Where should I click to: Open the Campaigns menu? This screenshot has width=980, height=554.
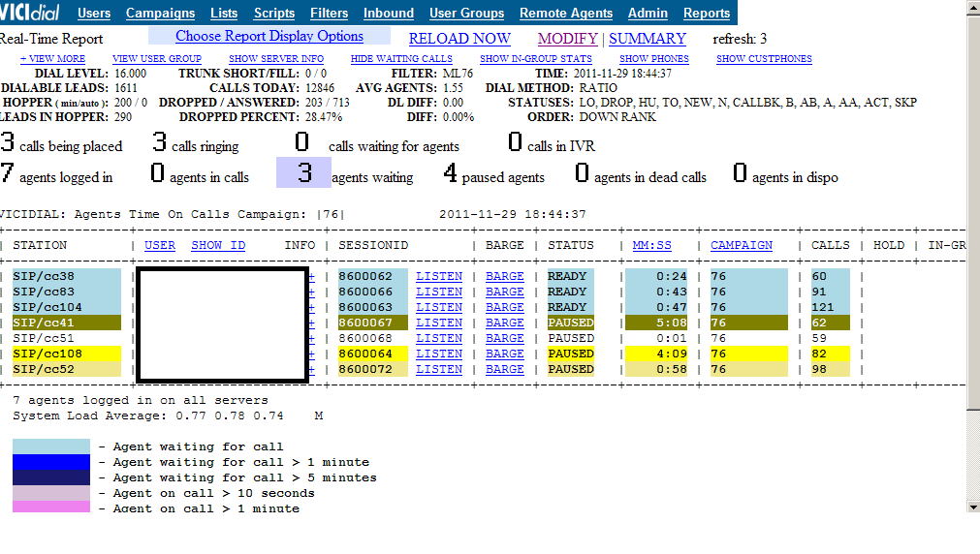[x=160, y=14]
